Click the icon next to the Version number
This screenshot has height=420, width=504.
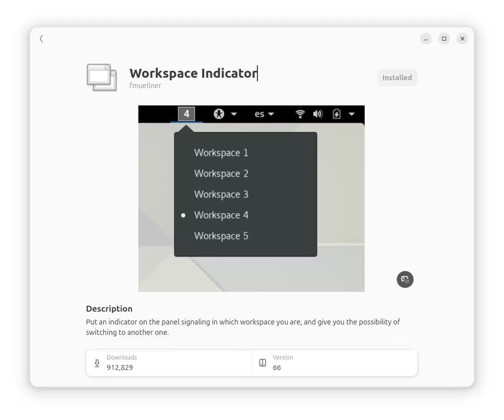click(261, 363)
